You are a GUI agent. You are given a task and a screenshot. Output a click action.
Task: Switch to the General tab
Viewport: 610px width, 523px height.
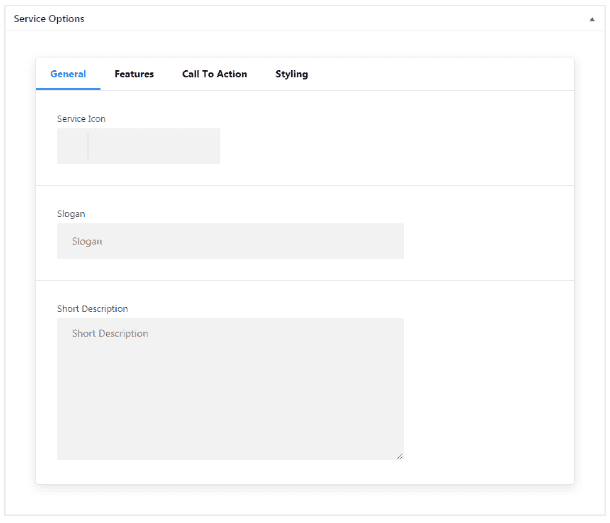(x=68, y=74)
